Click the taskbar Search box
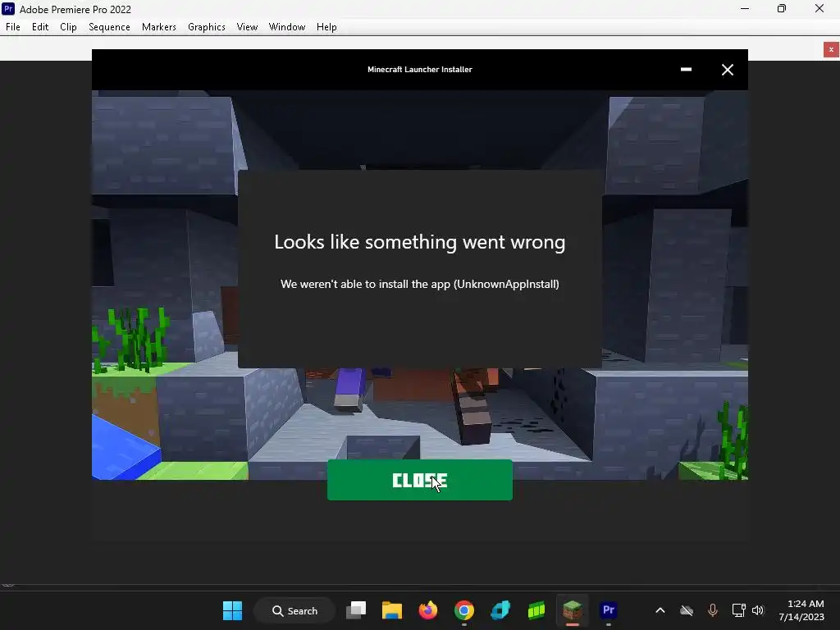The image size is (840, 630). click(294, 610)
